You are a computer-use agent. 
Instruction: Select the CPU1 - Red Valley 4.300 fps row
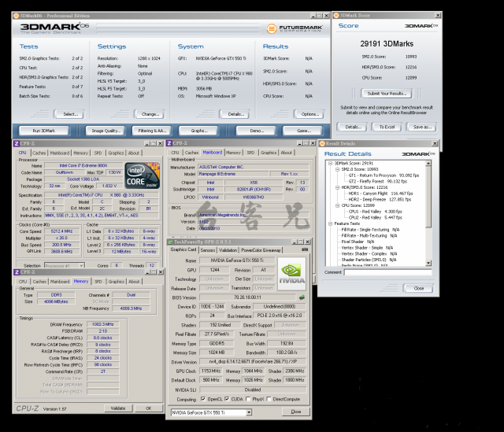375,212
